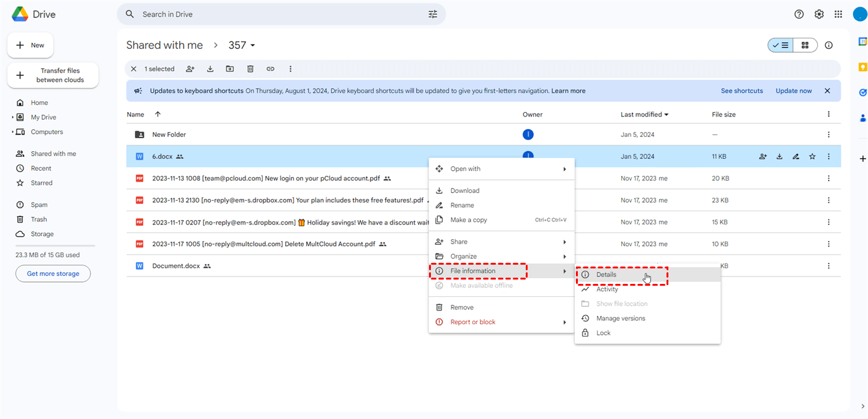Open the view details info icon

pyautogui.click(x=829, y=45)
